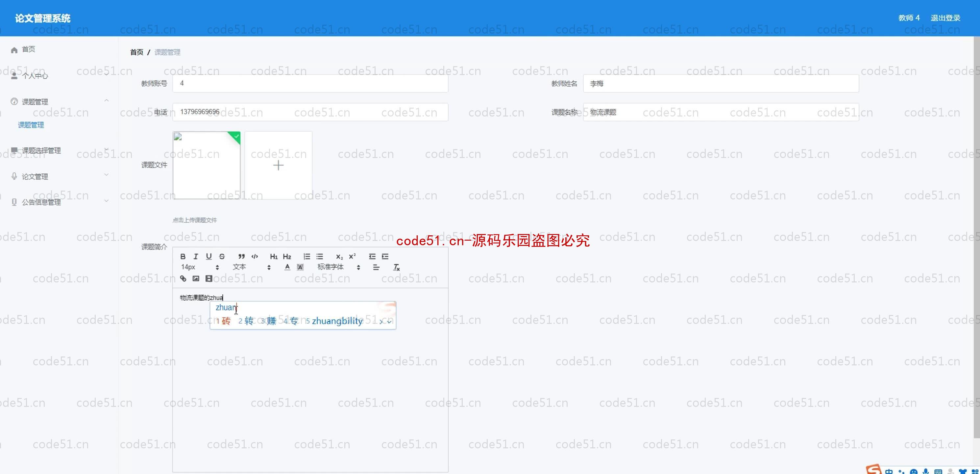Expand the IME candidate list downward
This screenshot has height=474, width=980.
(389, 322)
